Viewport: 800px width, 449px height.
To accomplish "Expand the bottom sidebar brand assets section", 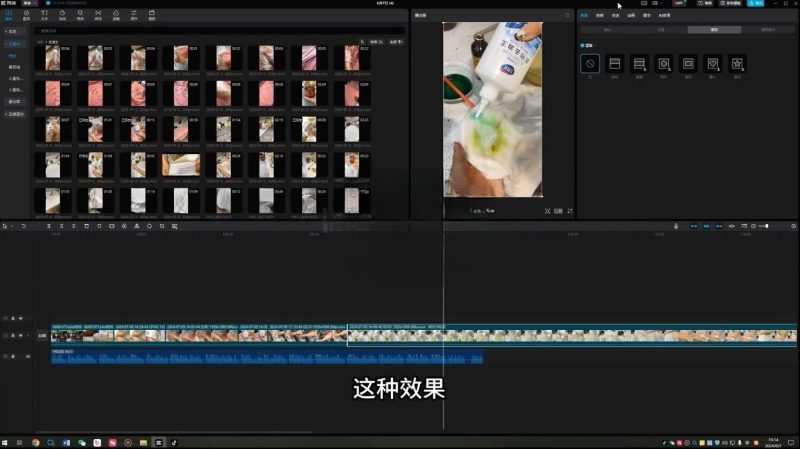I will 15,114.
